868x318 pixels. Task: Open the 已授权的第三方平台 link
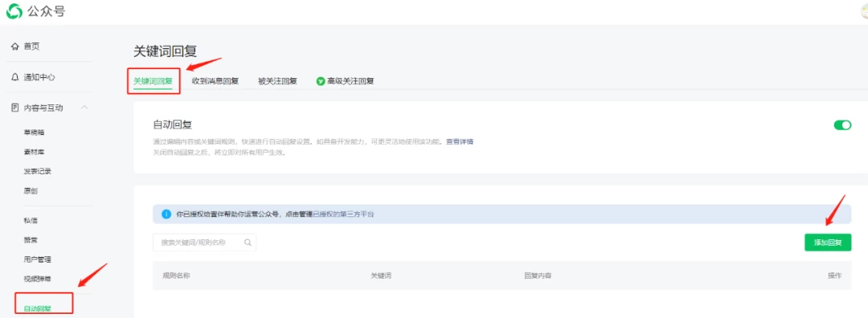click(x=344, y=214)
